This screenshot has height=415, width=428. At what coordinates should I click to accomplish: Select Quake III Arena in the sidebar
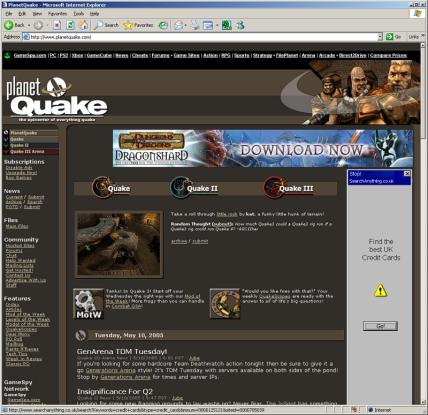tap(27, 152)
